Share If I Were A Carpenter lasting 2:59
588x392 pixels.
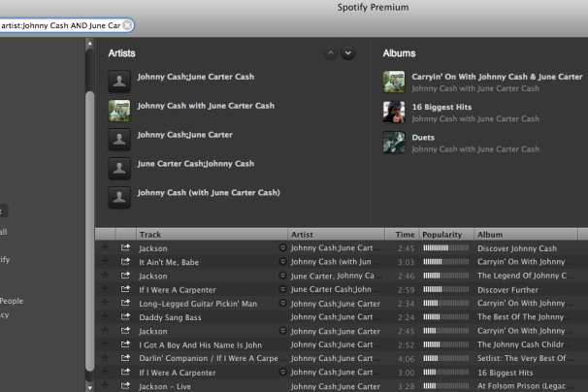tap(125, 289)
